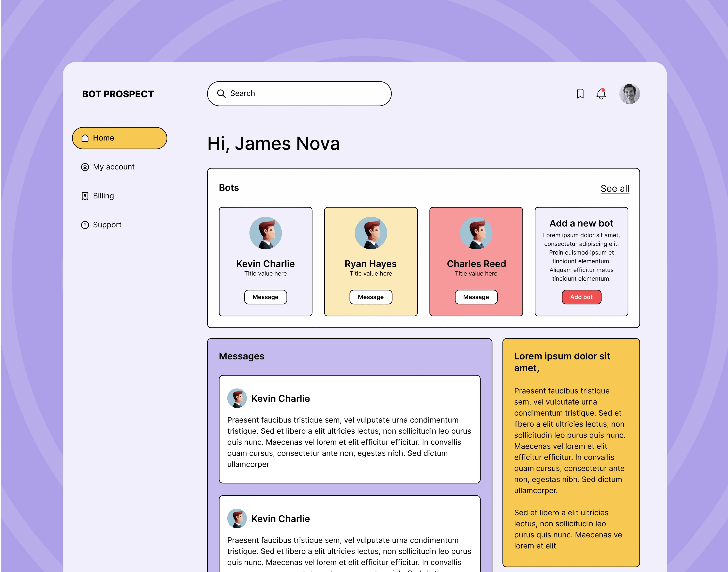728x572 pixels.
Task: Click the bookmark icon in the header
Action: pos(580,94)
